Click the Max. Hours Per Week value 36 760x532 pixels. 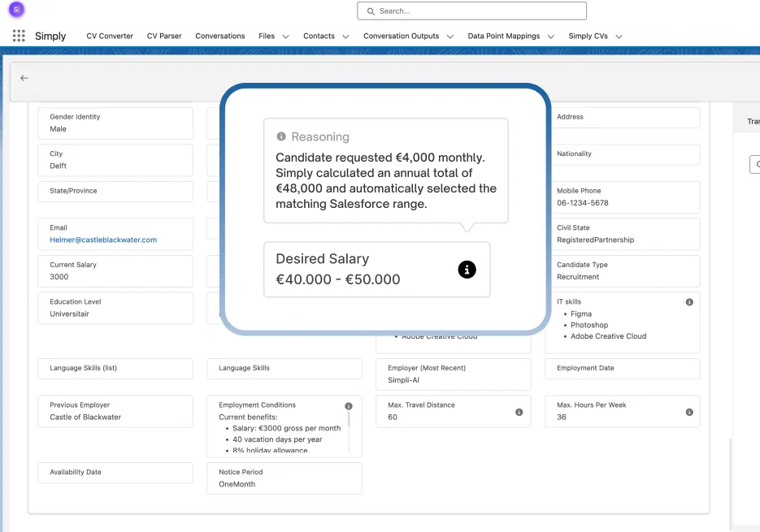pos(562,417)
